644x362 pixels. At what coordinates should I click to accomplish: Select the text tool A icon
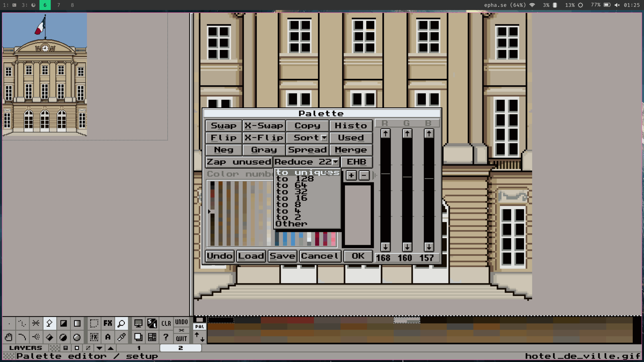[x=108, y=337]
